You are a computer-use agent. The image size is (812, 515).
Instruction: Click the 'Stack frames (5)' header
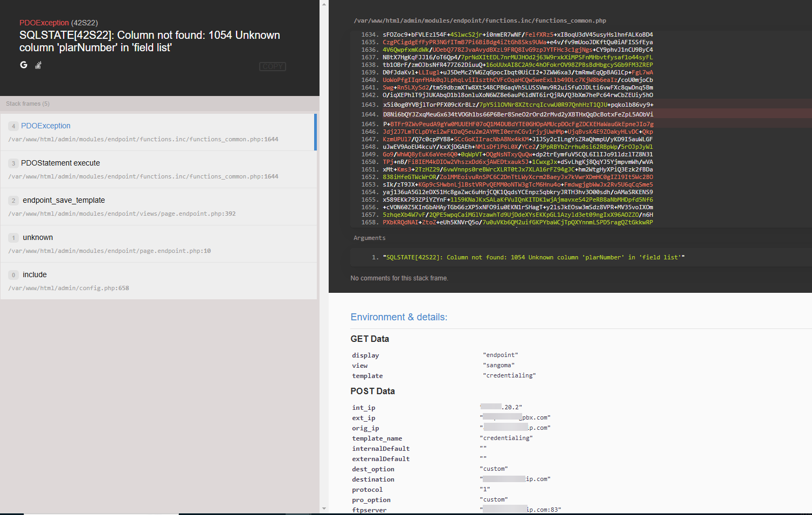pyautogui.click(x=27, y=104)
